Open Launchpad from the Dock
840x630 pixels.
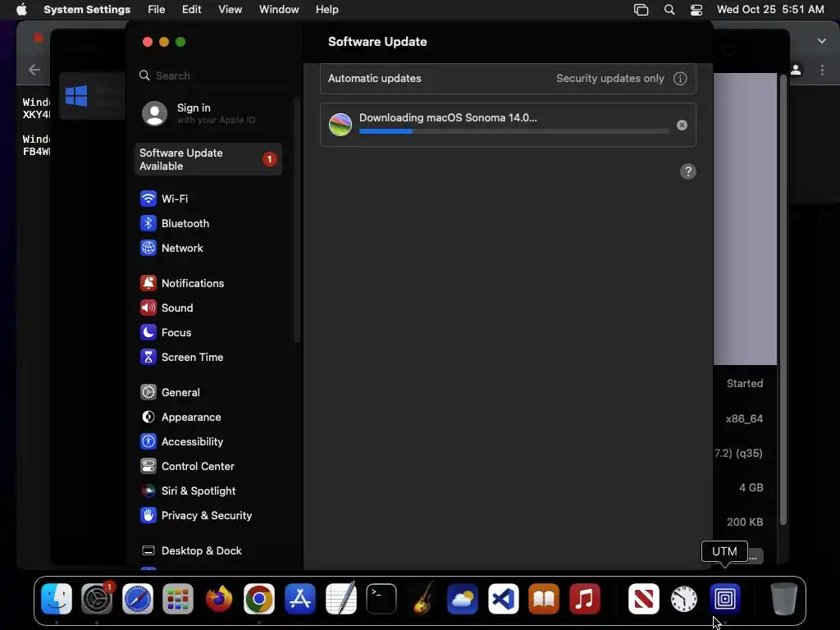(178, 599)
